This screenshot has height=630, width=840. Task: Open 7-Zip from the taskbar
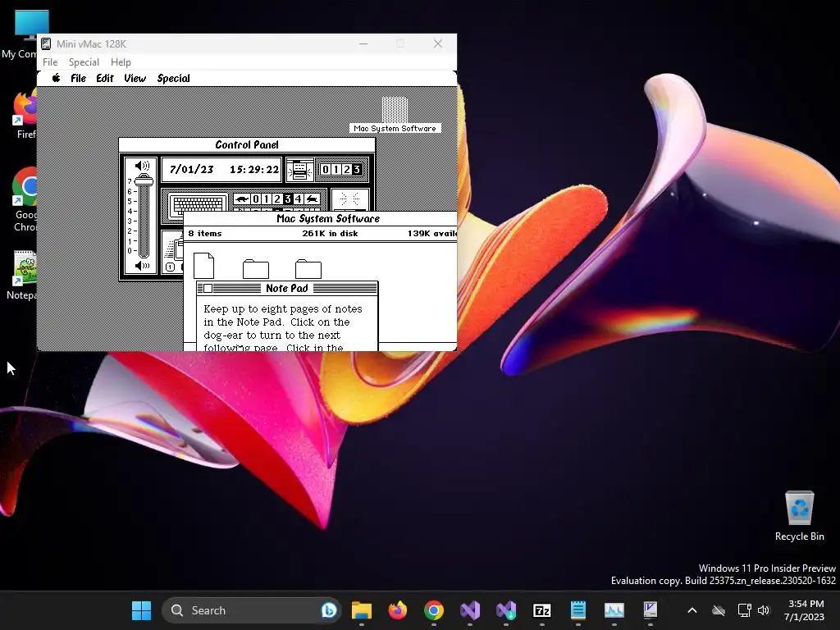coord(542,610)
